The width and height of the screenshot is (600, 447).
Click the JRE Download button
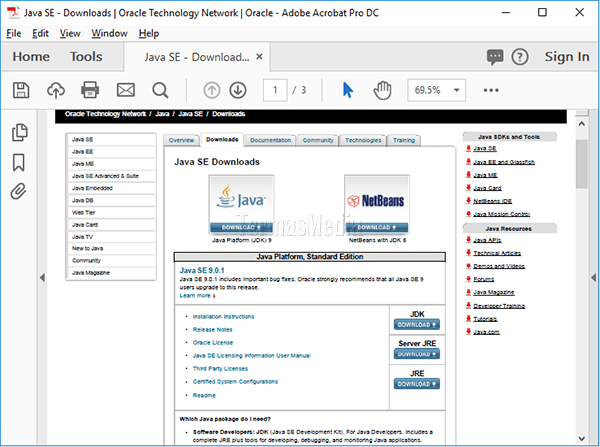[x=417, y=384]
